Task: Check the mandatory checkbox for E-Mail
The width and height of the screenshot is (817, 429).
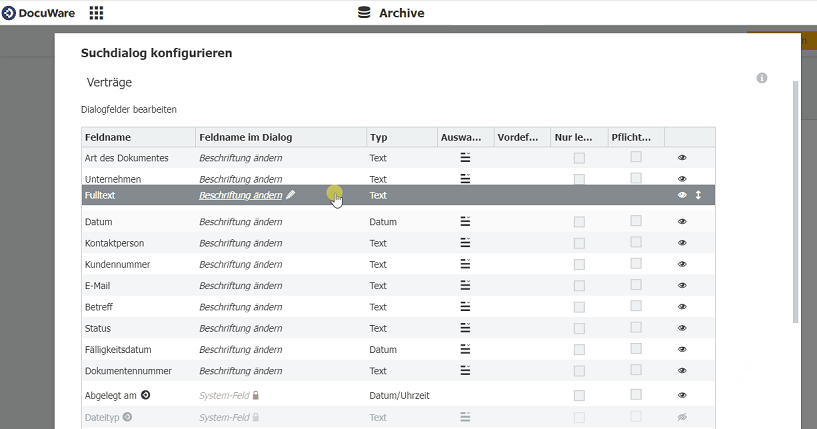Action: (x=636, y=285)
